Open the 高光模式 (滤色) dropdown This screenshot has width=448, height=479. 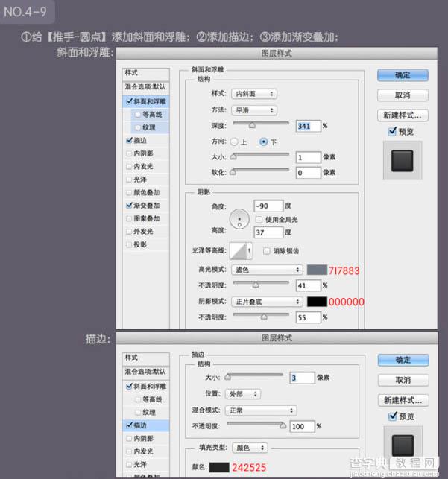pos(267,270)
